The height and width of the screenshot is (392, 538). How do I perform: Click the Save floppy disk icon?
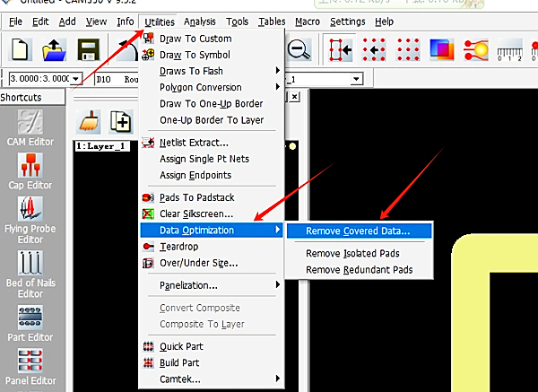89,49
